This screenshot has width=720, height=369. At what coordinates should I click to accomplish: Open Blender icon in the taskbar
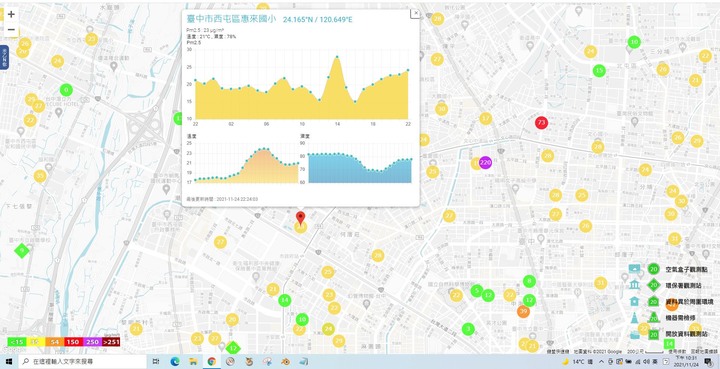[x=285, y=362]
